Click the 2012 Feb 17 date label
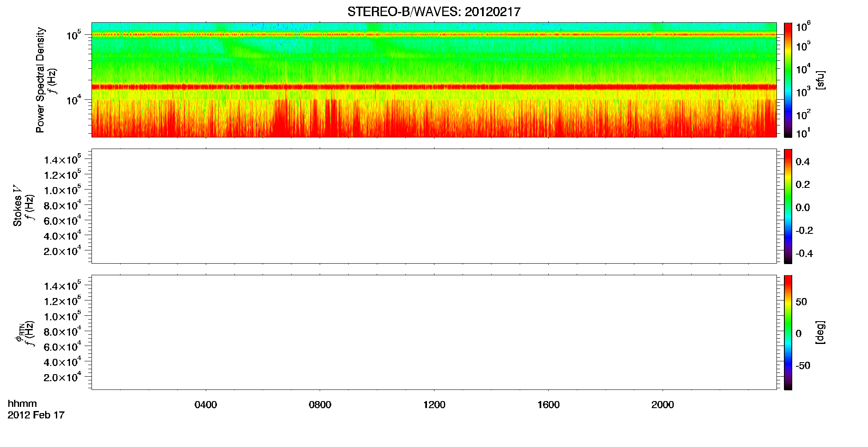868x447 pixels. (36, 415)
